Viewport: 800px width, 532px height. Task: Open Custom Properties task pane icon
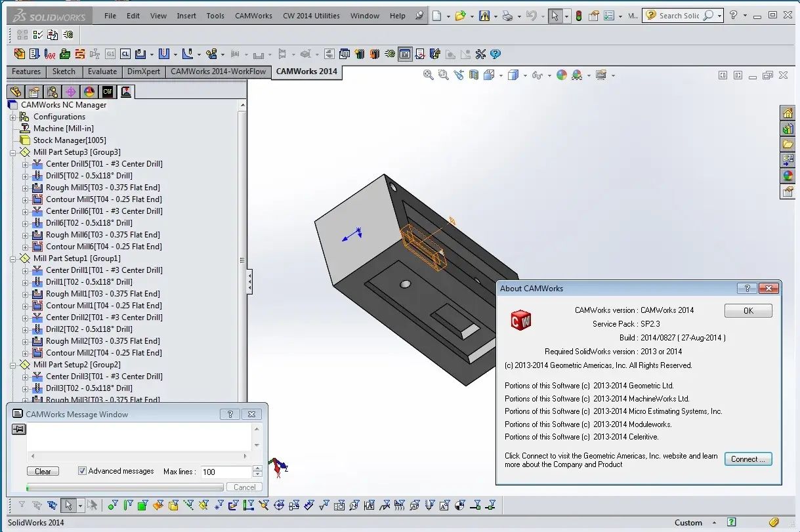pos(788,192)
